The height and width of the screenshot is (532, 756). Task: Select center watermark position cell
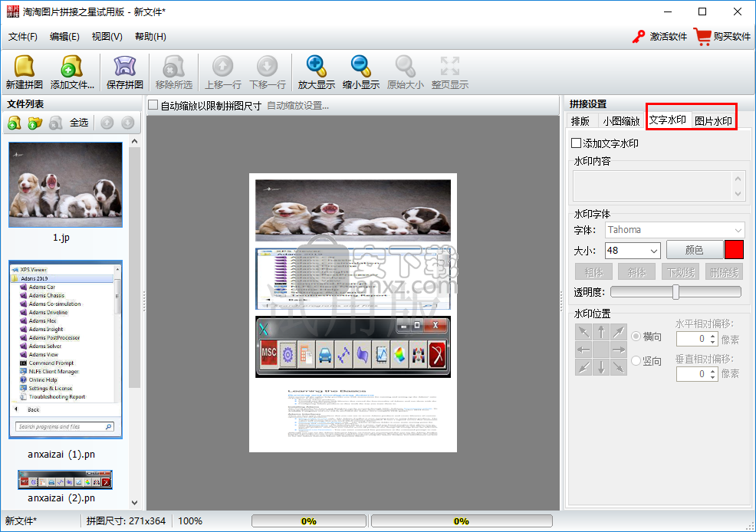[601, 350]
